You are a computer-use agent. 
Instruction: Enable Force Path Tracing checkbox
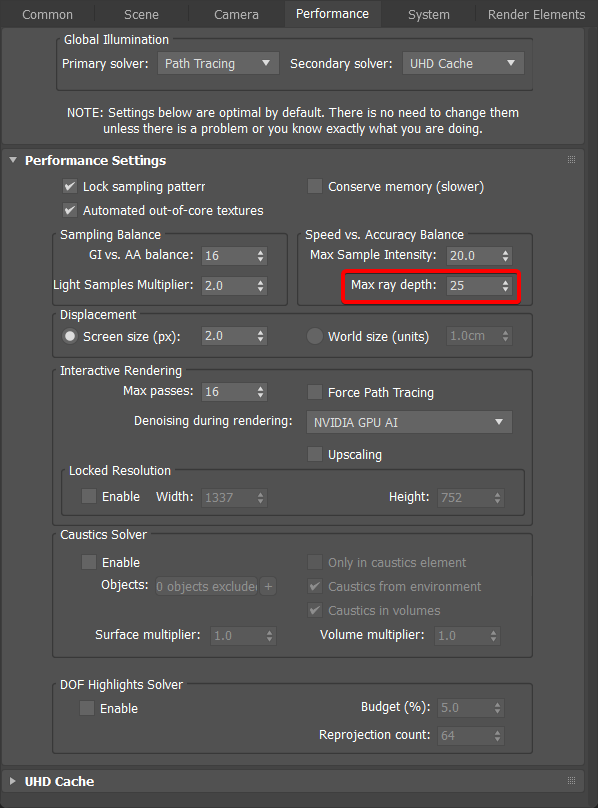pos(314,392)
